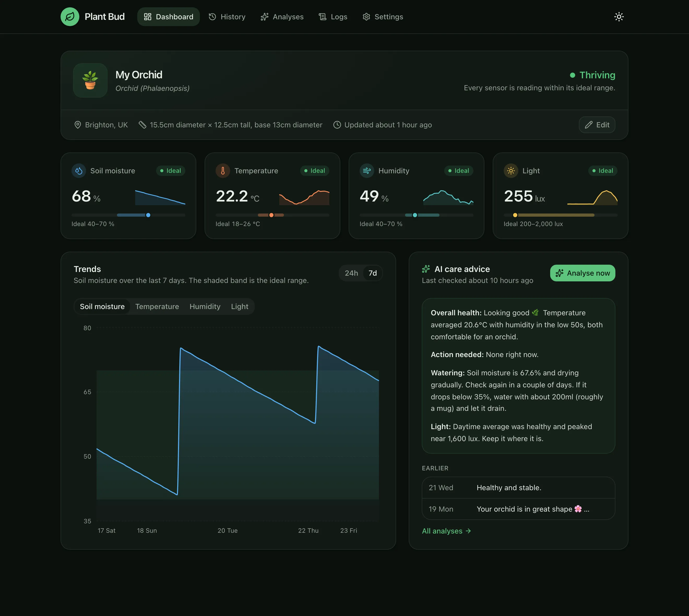
Task: Click the Soil moisture range slider dot
Action: [148, 215]
